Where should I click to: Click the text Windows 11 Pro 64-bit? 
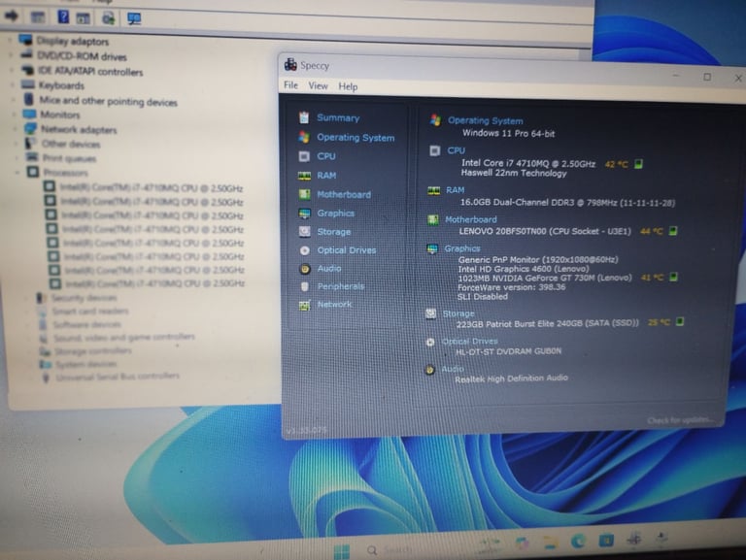tap(509, 134)
